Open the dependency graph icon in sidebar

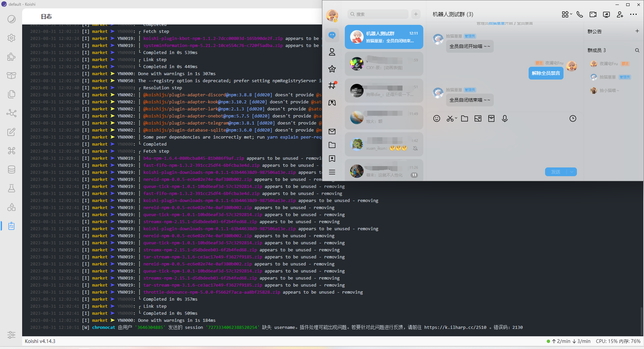[11, 113]
